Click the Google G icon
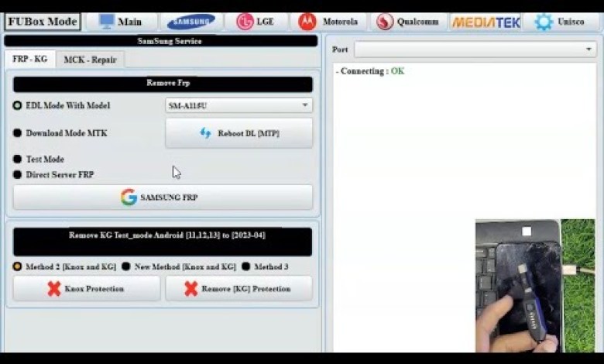 [129, 197]
